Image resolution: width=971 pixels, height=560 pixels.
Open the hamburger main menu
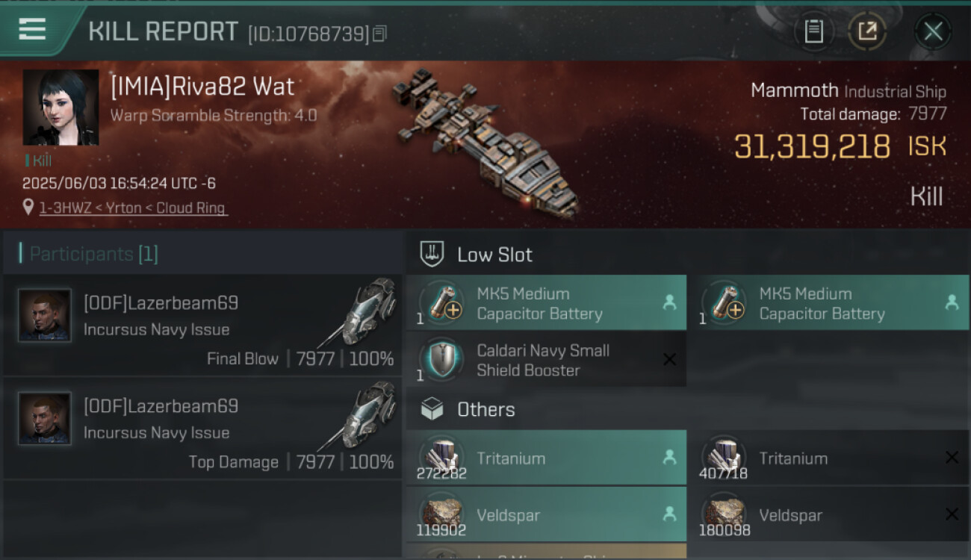tap(33, 30)
